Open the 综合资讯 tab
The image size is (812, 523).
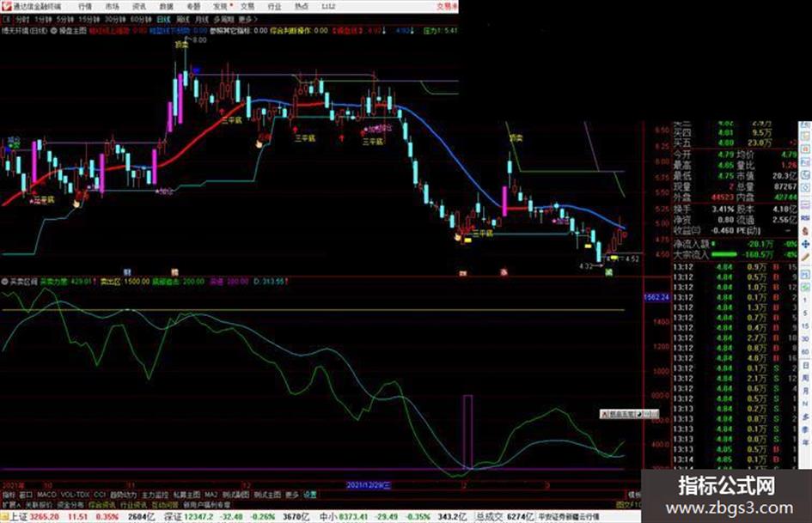[x=102, y=504]
